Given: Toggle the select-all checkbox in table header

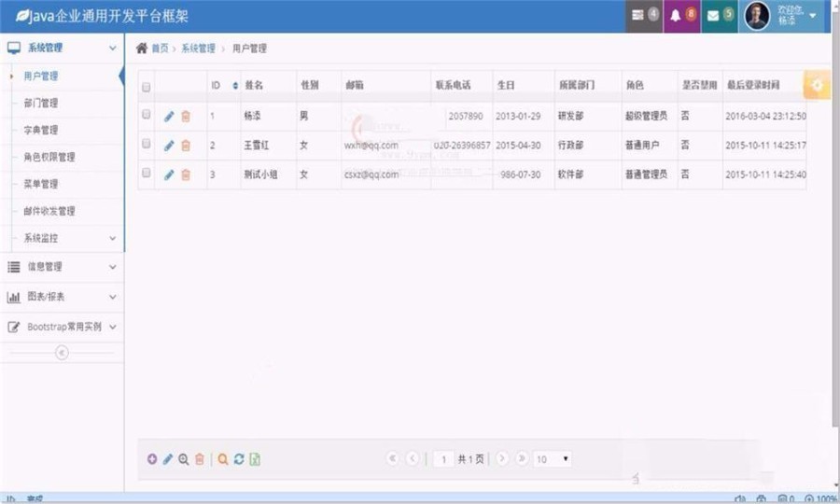Looking at the screenshot, I should [x=146, y=87].
